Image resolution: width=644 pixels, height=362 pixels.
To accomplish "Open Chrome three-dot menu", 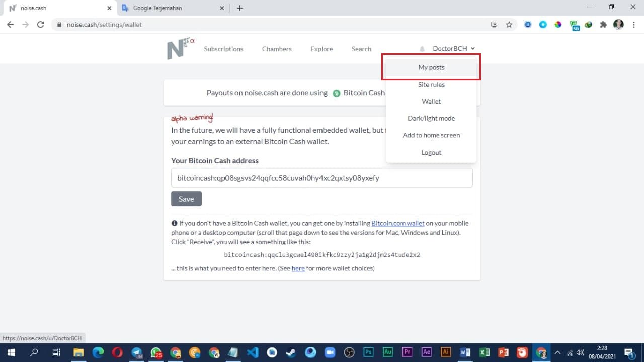I will pos(633,24).
